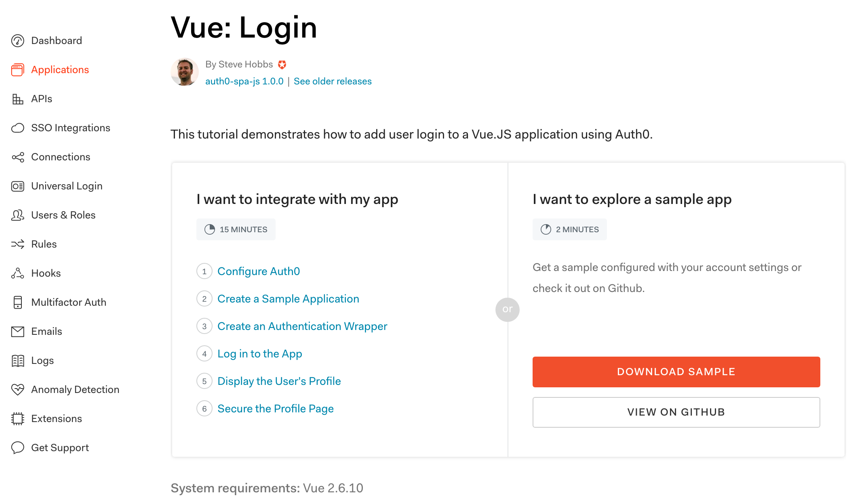The image size is (868, 500).
Task: Click the Hooks icon in sidebar
Action: [18, 273]
